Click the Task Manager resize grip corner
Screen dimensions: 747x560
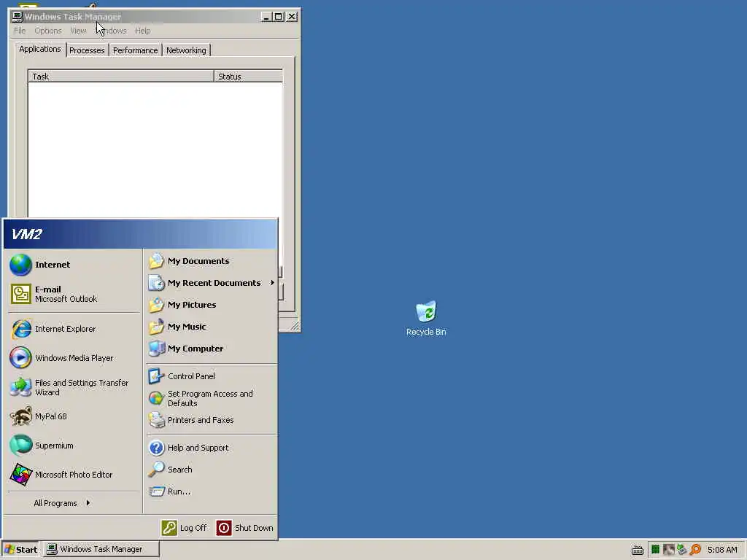click(x=295, y=326)
